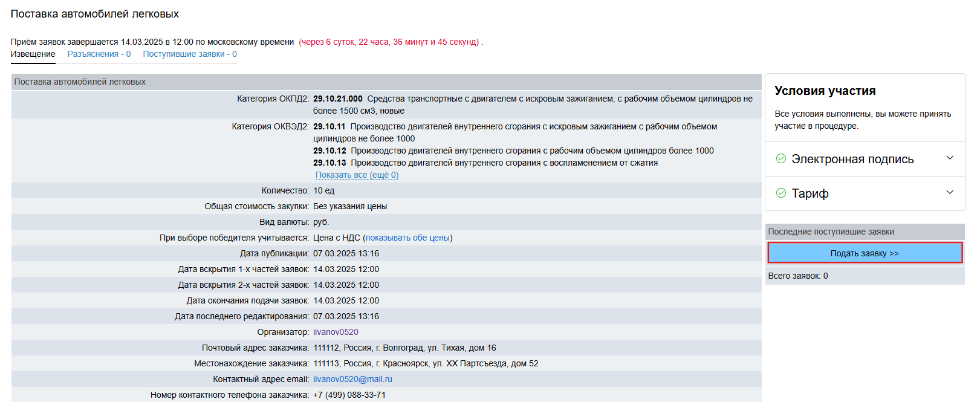Open the Поступившие заявки - 0 tab
Viewport: 980px width, 402px height.
click(190, 54)
